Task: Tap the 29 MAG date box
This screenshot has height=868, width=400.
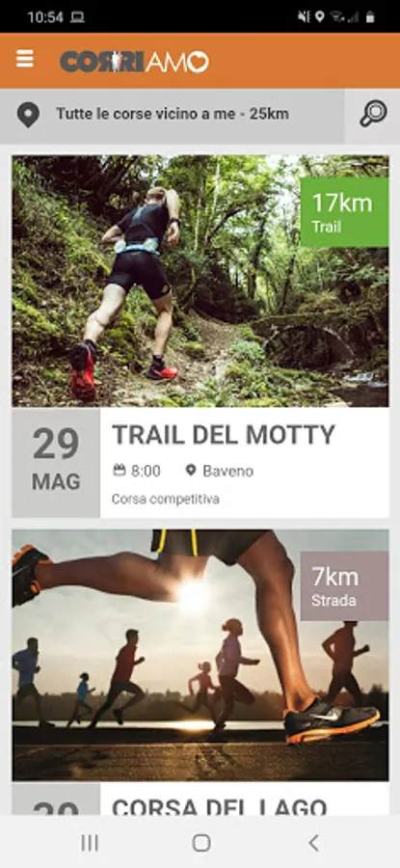Action: 56,462
